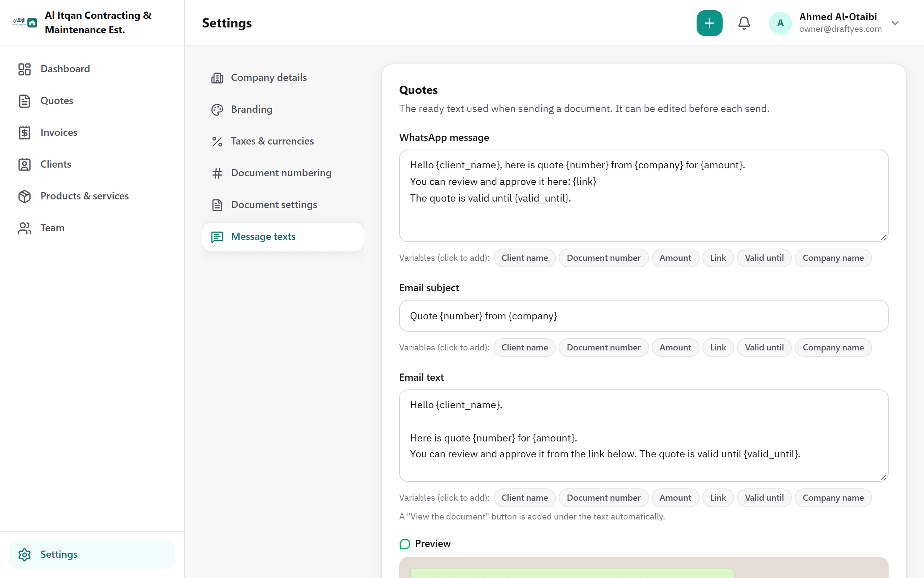
Task: Click the Al Itqan company logo
Action: tap(25, 22)
